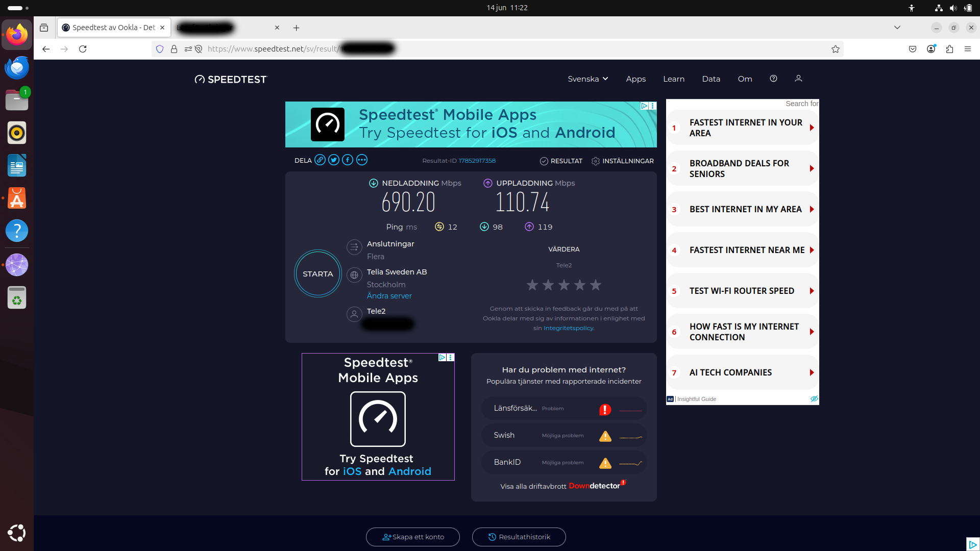This screenshot has height=551, width=980.
Task: Expand AI Tech Companies ad entry
Action: pos(743,372)
